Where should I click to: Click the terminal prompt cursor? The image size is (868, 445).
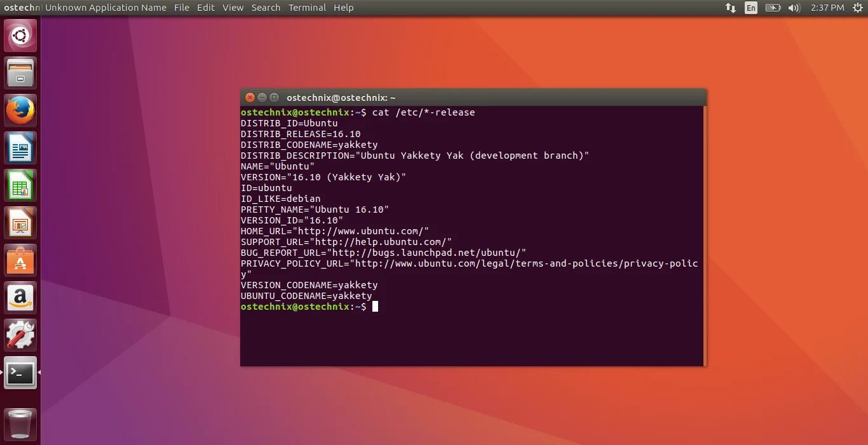[x=375, y=307]
